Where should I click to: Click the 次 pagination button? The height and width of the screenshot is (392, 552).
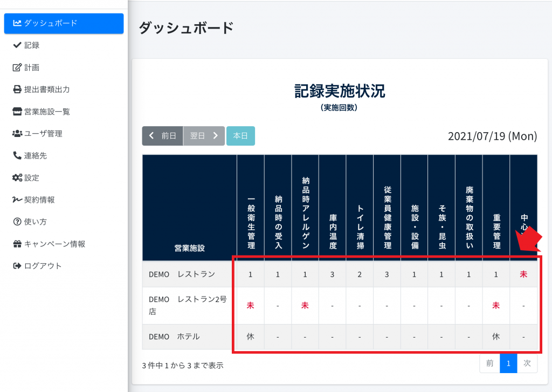(x=527, y=363)
